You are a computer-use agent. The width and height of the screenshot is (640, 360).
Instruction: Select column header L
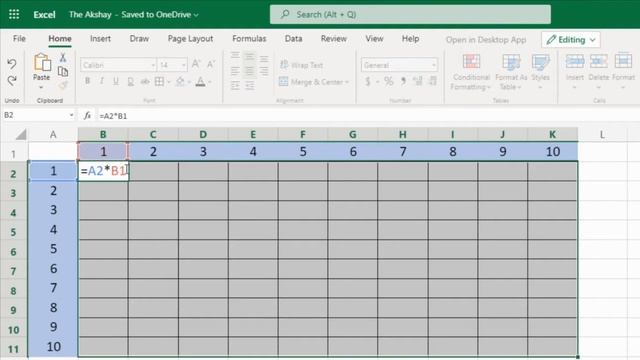[602, 134]
